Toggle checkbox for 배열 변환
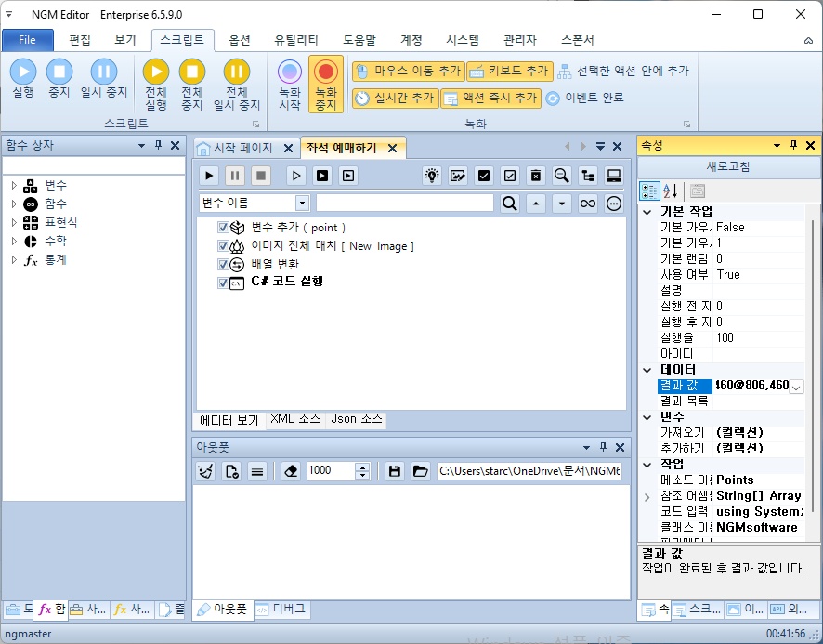The width and height of the screenshot is (823, 644). pyautogui.click(x=223, y=264)
